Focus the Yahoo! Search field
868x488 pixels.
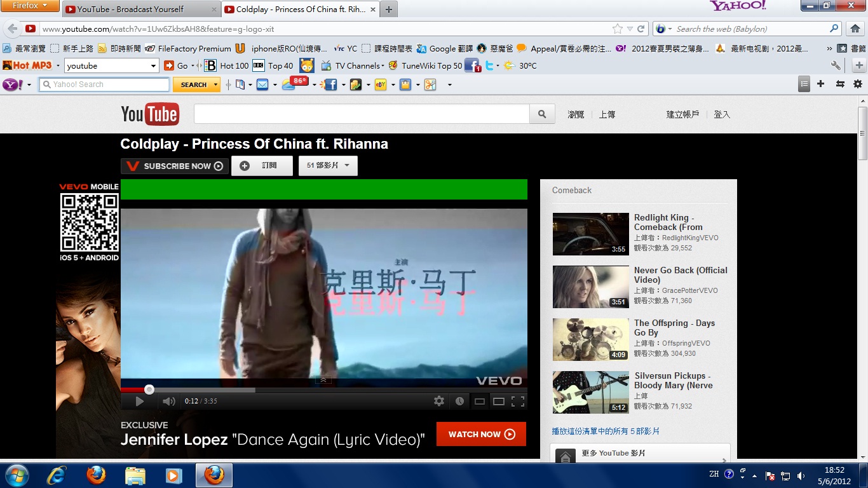(105, 84)
